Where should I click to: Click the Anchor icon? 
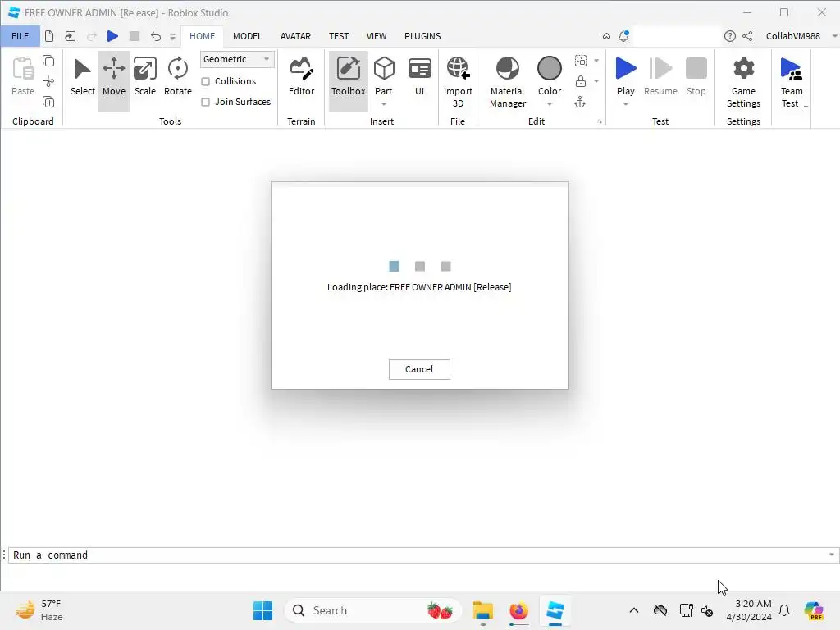pyautogui.click(x=580, y=102)
